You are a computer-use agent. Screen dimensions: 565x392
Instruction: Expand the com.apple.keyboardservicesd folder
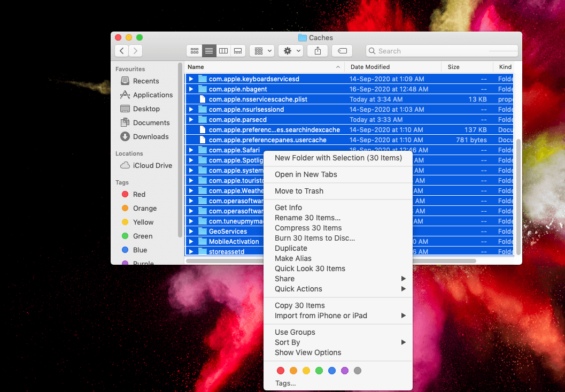point(191,79)
